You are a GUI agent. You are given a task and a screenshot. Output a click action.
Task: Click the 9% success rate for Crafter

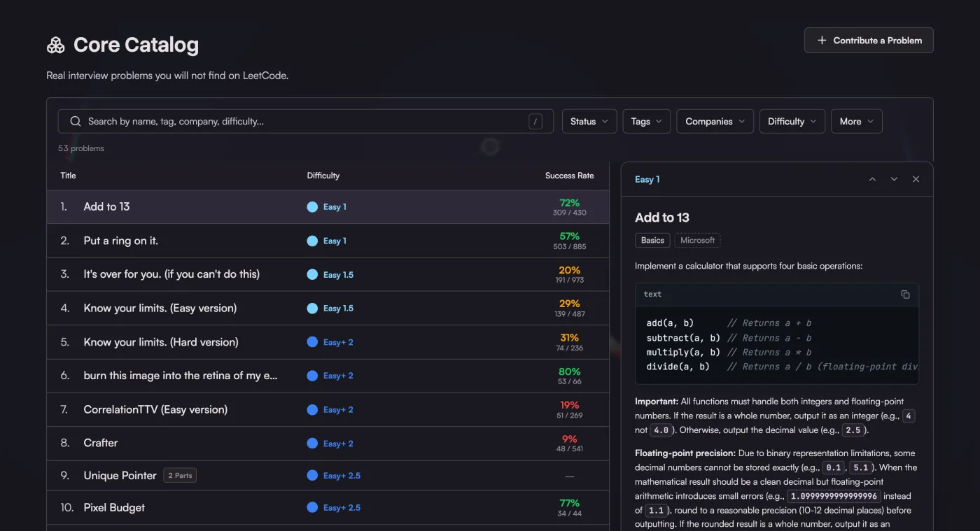pyautogui.click(x=569, y=439)
